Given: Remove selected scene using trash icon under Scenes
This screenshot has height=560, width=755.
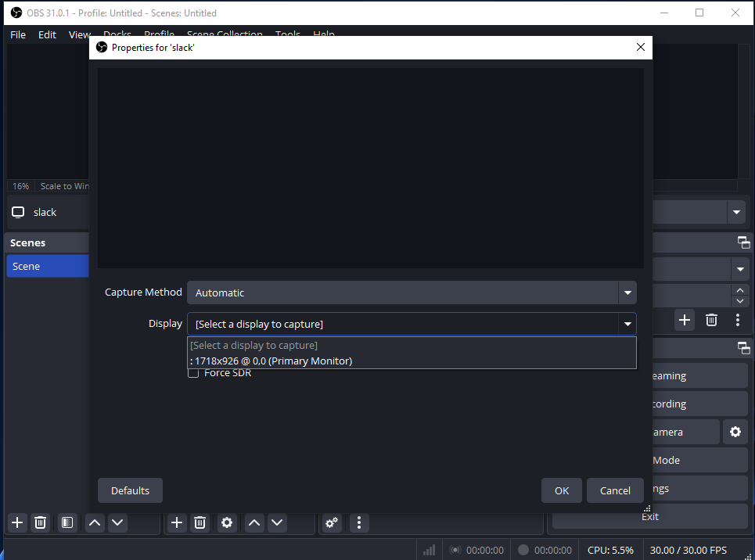Looking at the screenshot, I should coord(41,522).
